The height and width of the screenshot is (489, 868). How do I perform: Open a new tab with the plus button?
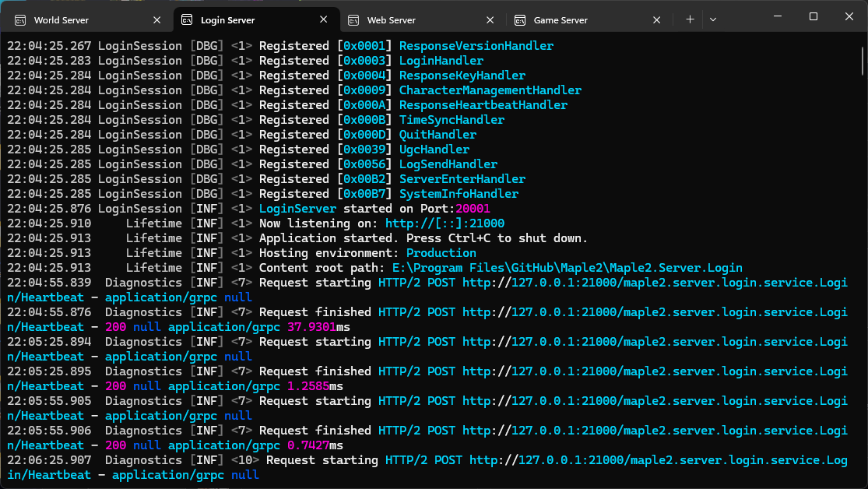[x=690, y=19]
